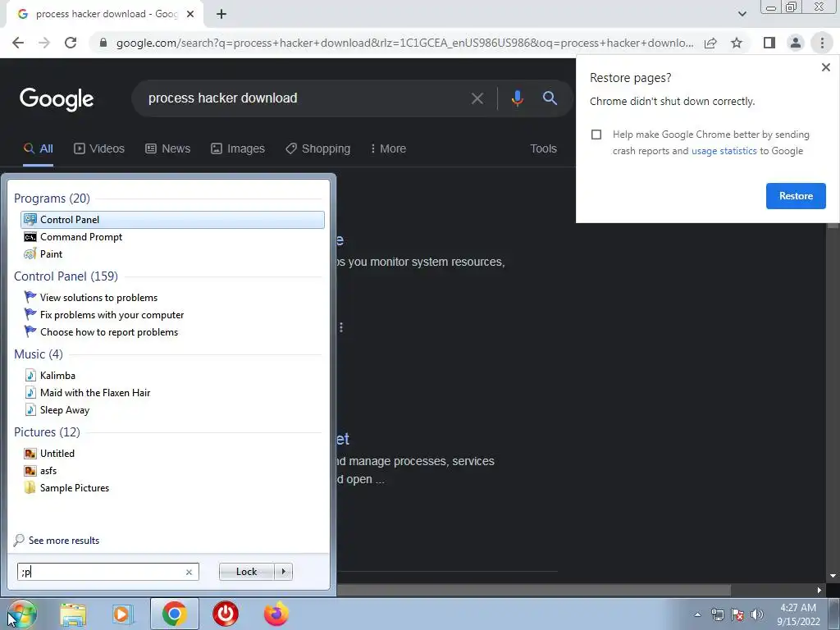Switch to the Shopping results tab
This screenshot has width=840, height=630.
317,148
